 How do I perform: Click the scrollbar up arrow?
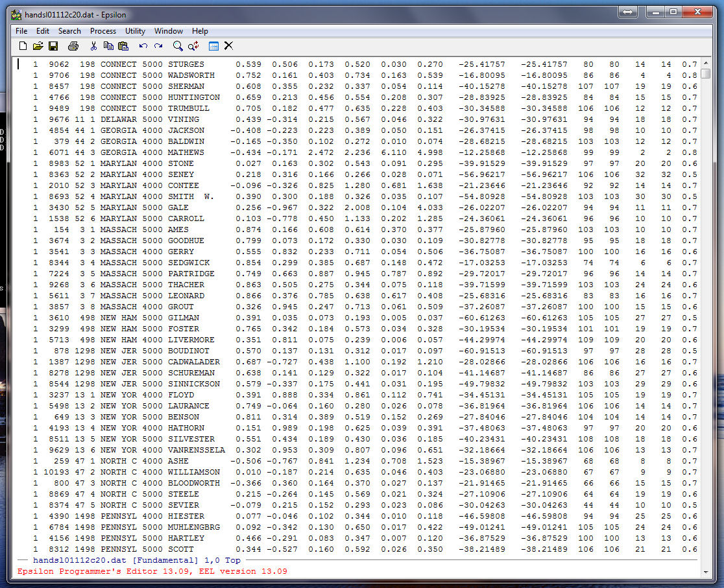(x=705, y=63)
